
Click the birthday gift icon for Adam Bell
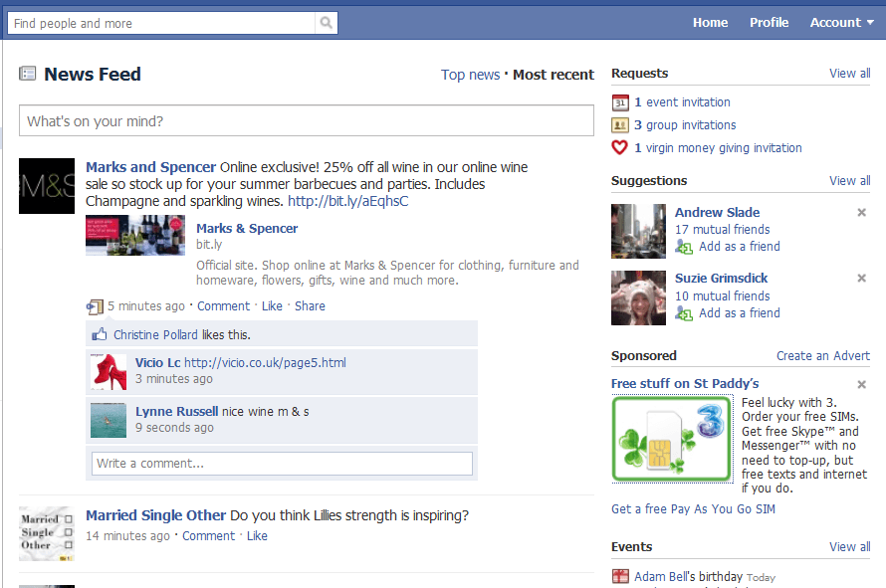[x=620, y=576]
